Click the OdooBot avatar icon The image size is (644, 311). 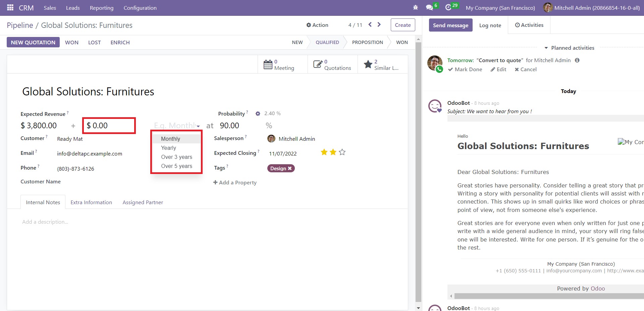pos(435,106)
